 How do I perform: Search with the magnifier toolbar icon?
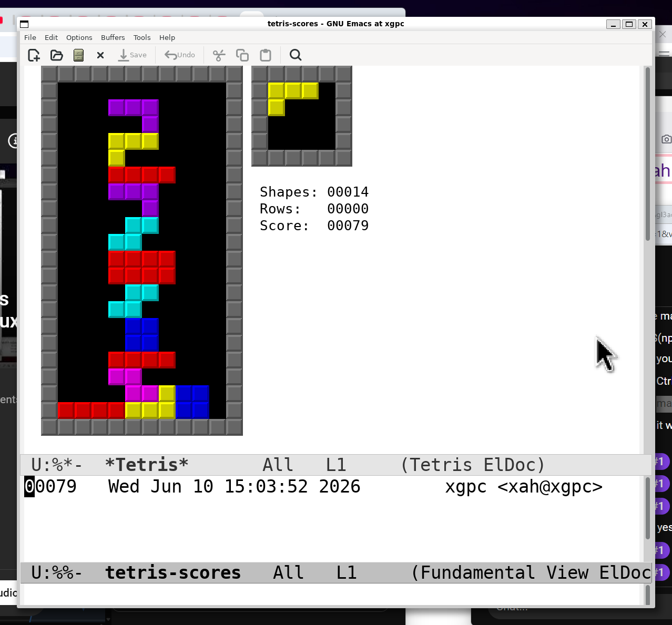[x=296, y=55]
